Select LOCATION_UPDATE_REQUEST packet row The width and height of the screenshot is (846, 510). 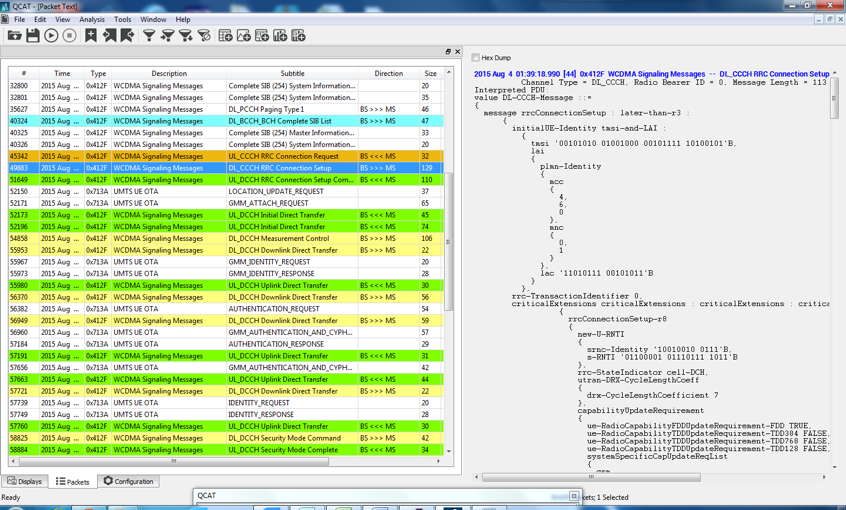[226, 191]
